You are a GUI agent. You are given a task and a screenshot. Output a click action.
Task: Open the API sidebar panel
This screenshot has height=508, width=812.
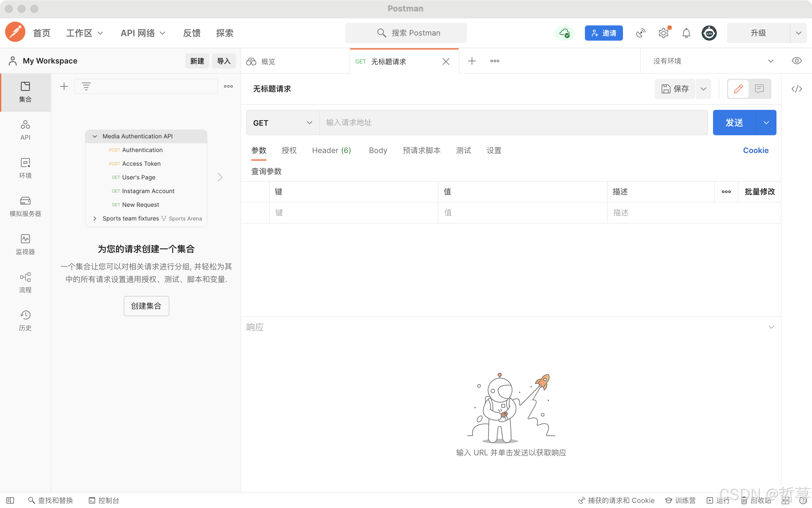pos(25,130)
